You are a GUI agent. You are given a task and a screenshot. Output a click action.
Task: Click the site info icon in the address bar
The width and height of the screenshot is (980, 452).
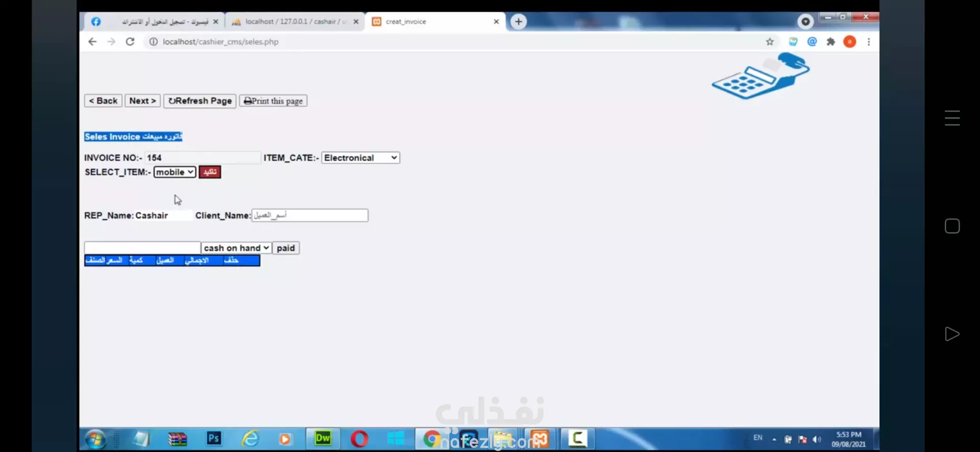[x=153, y=42]
